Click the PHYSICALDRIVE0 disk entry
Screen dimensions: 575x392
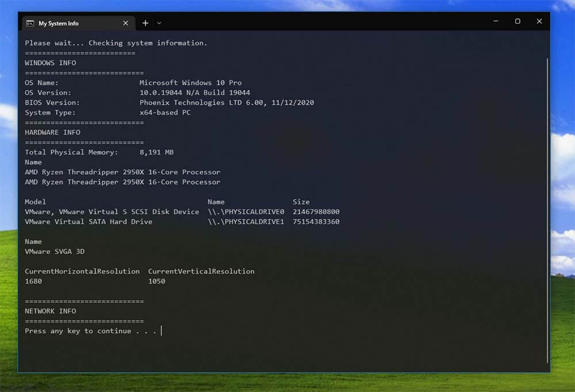coord(246,212)
